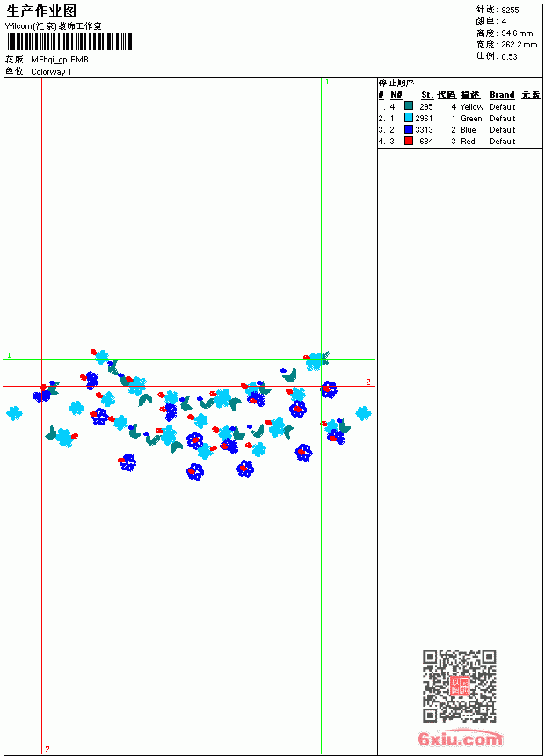Click the QR code image
The width and height of the screenshot is (545, 756).
[460, 686]
